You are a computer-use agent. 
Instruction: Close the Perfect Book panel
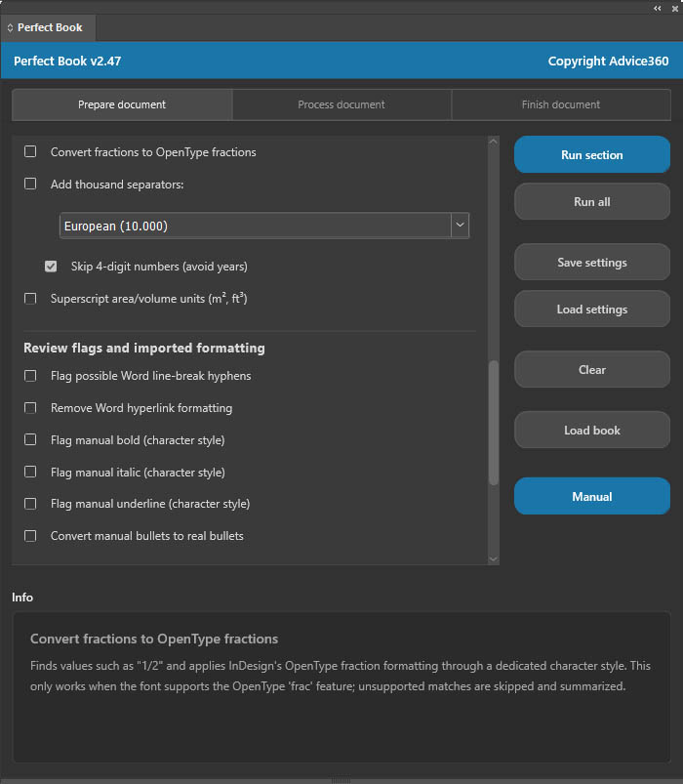pos(675,9)
